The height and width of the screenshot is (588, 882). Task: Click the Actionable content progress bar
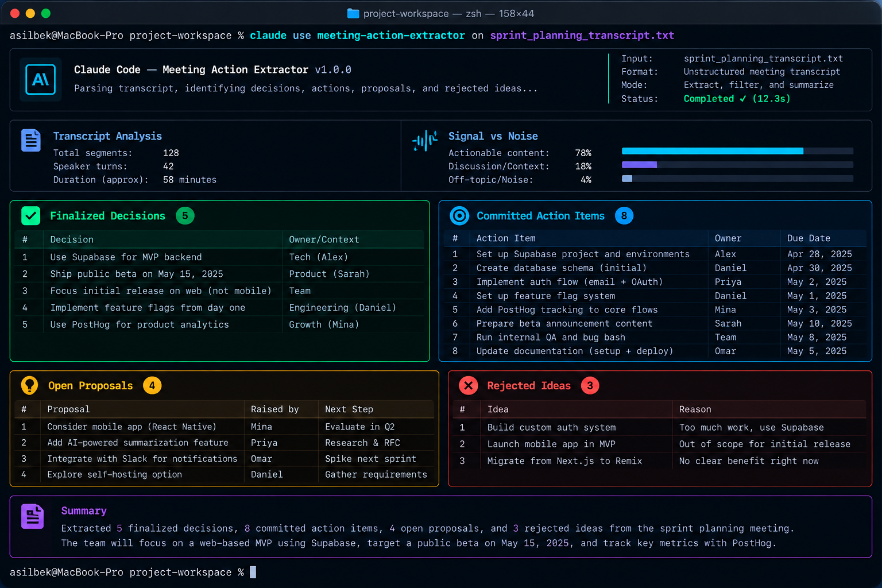tap(737, 151)
